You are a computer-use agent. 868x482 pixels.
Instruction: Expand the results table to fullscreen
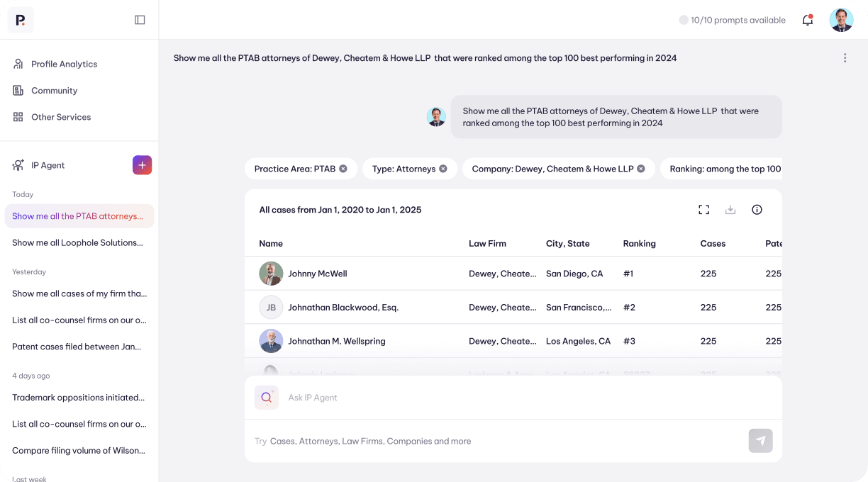pos(703,210)
